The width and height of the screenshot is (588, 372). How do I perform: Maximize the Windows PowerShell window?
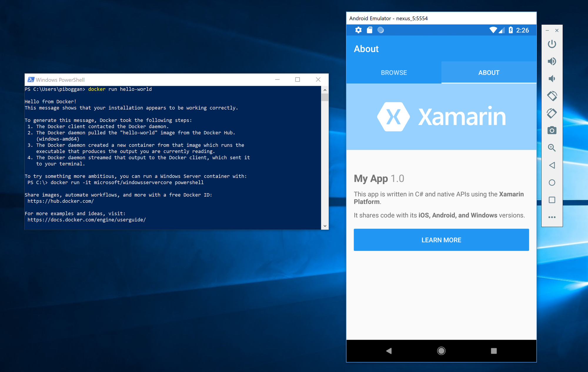298,80
